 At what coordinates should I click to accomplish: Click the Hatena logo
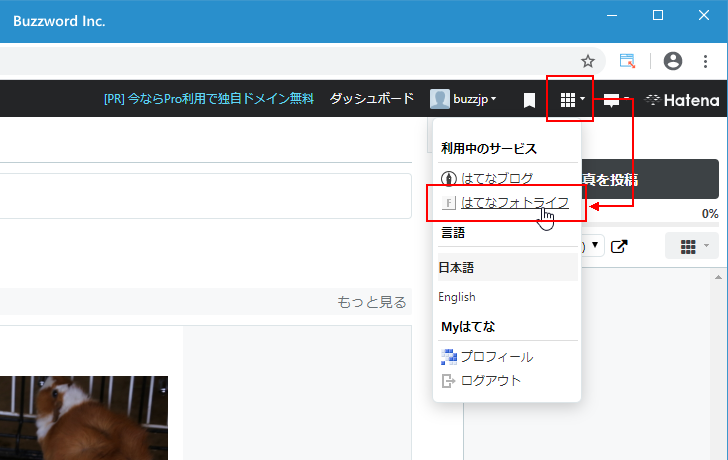(x=682, y=100)
